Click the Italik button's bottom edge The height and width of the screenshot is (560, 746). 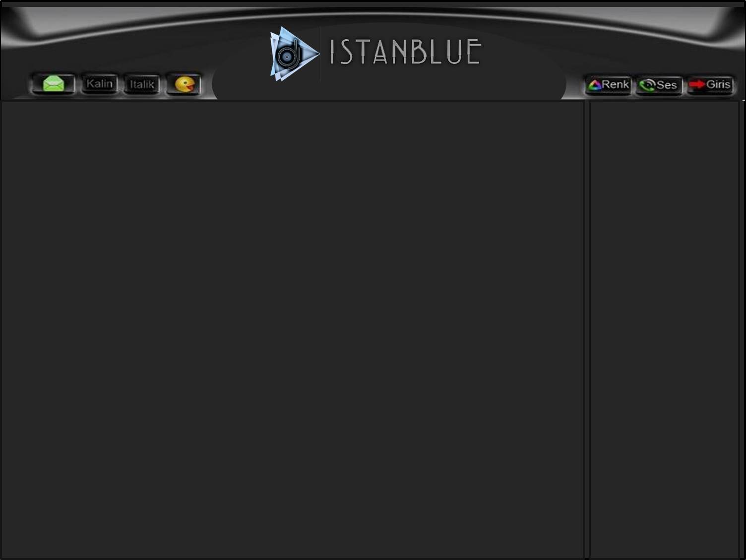pos(142,93)
